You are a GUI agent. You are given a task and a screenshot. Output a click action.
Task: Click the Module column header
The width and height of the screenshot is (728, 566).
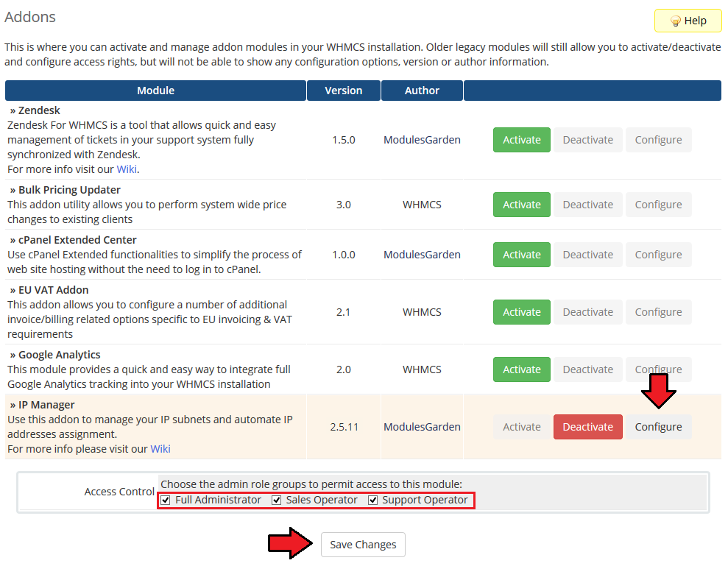click(x=155, y=91)
